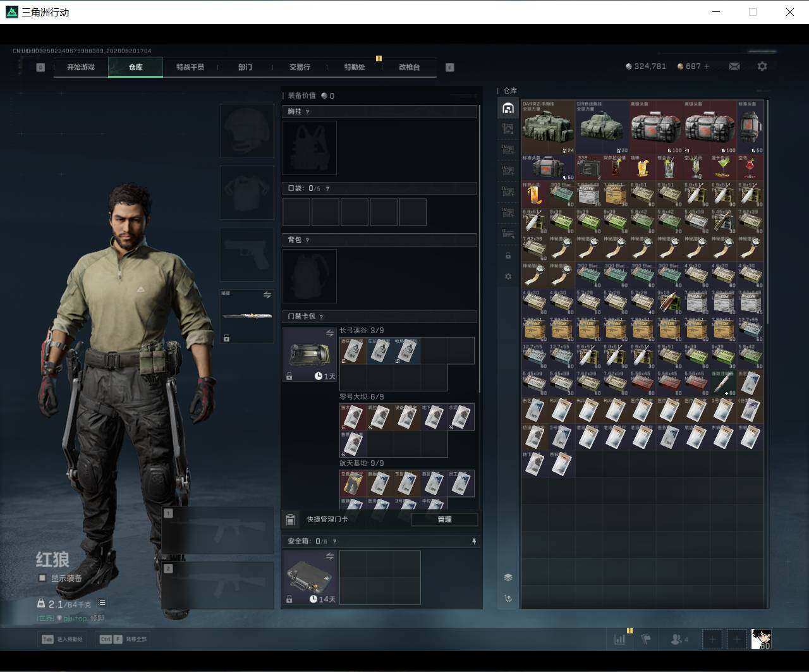Click the empty pistol slot
This screenshot has width=809, height=672.
246,255
